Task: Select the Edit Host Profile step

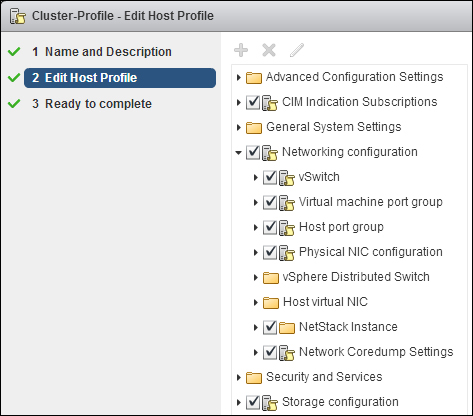Action: click(120, 78)
